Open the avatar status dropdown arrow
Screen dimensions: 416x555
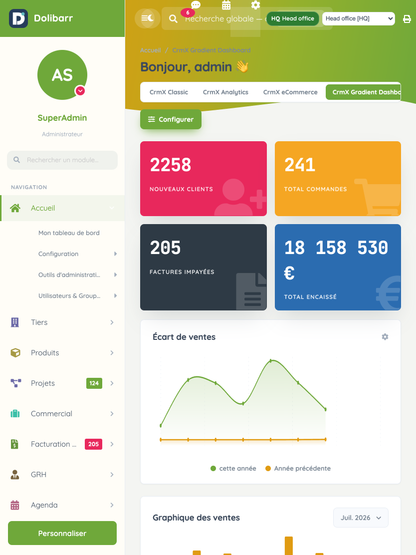80,91
